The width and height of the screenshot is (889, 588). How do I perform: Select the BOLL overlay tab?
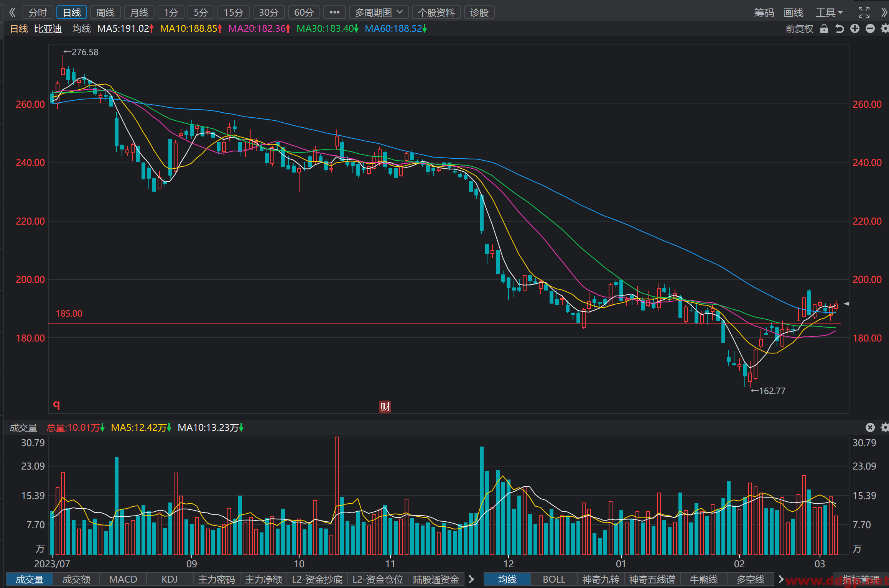click(x=554, y=579)
